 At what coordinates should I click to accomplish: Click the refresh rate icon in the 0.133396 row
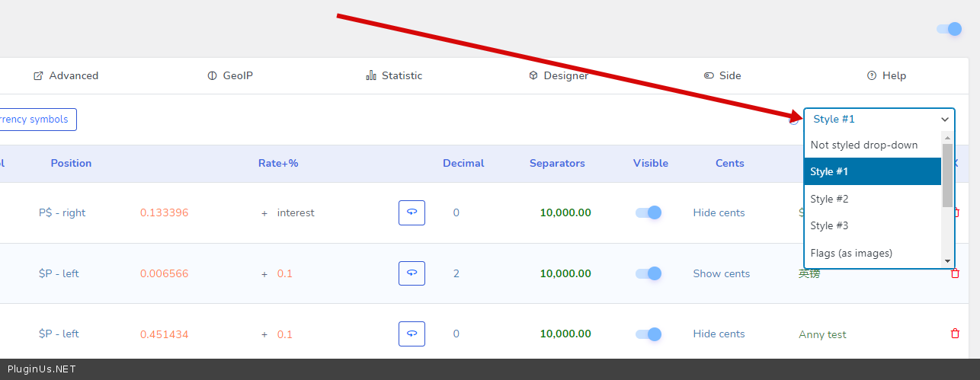412,212
